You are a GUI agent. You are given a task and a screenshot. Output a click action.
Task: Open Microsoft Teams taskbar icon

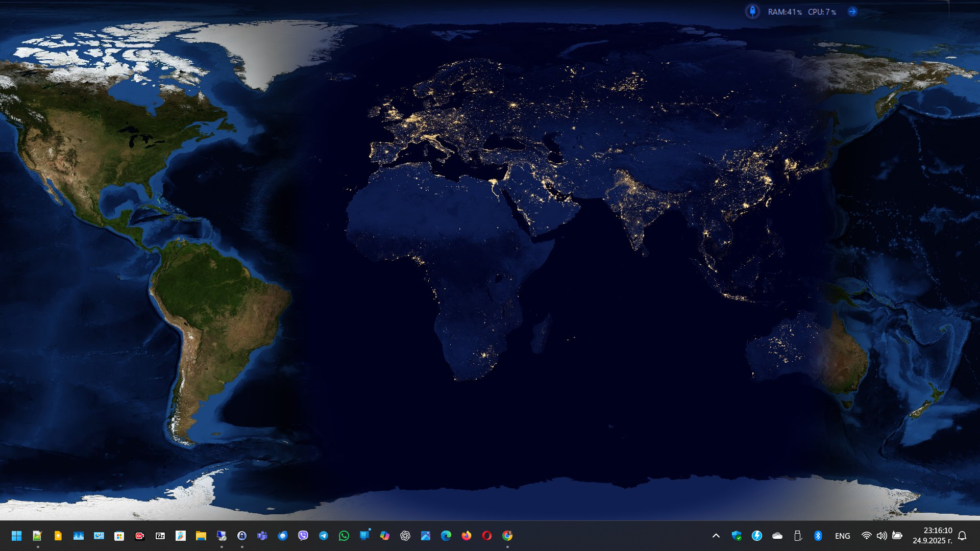[x=262, y=536]
